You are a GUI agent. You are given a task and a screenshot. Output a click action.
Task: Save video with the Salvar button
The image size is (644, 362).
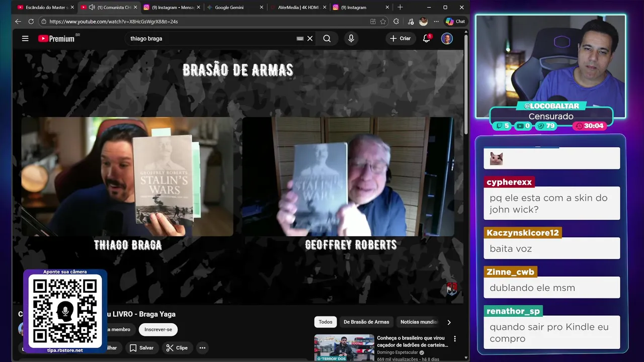click(x=141, y=347)
